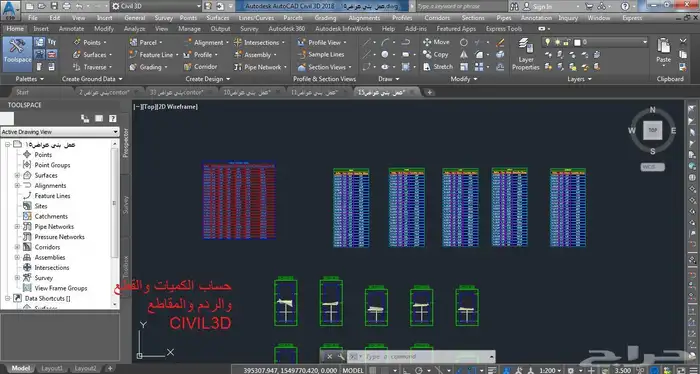This screenshot has width=700, height=374.
Task: Expand the Corridors tree node
Action: coord(17,247)
